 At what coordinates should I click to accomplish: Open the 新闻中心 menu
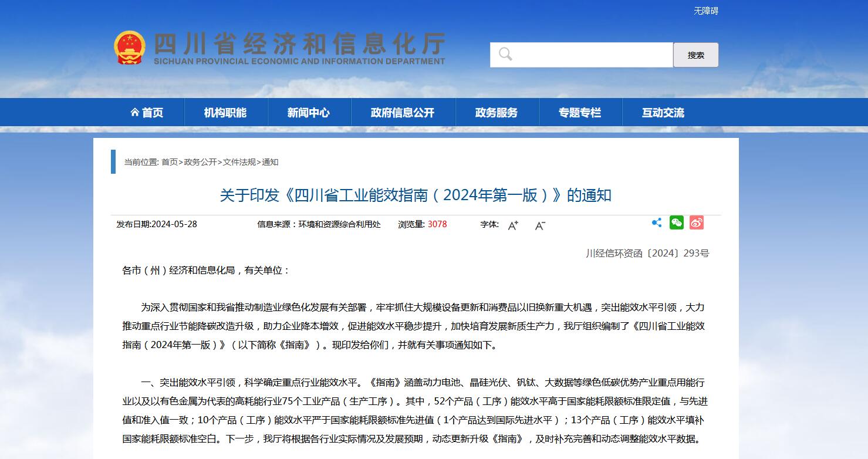[309, 113]
